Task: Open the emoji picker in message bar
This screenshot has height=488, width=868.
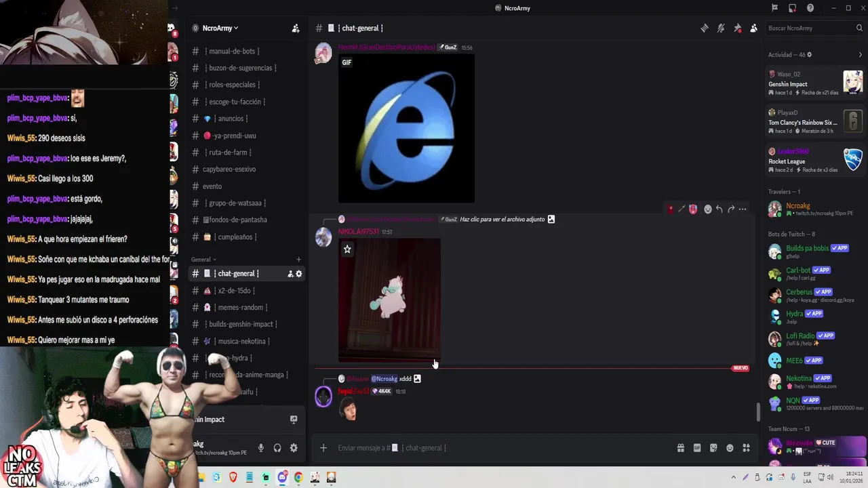Action: click(x=730, y=448)
